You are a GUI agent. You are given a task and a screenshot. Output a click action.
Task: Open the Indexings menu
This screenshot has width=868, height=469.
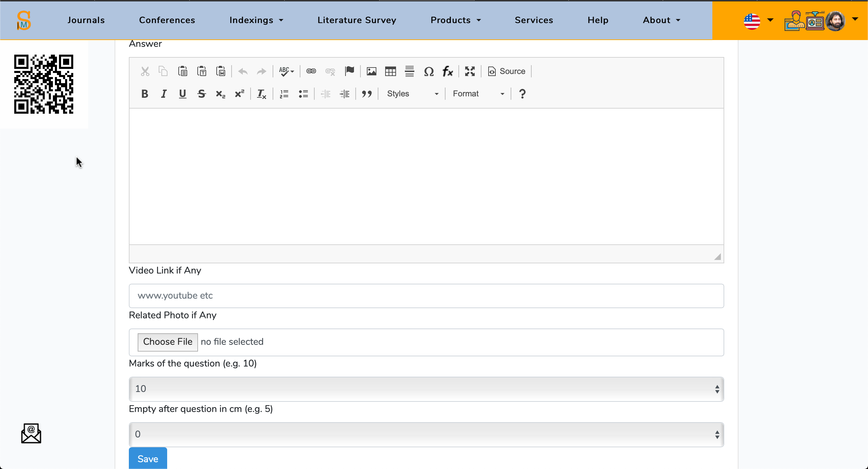click(x=256, y=20)
